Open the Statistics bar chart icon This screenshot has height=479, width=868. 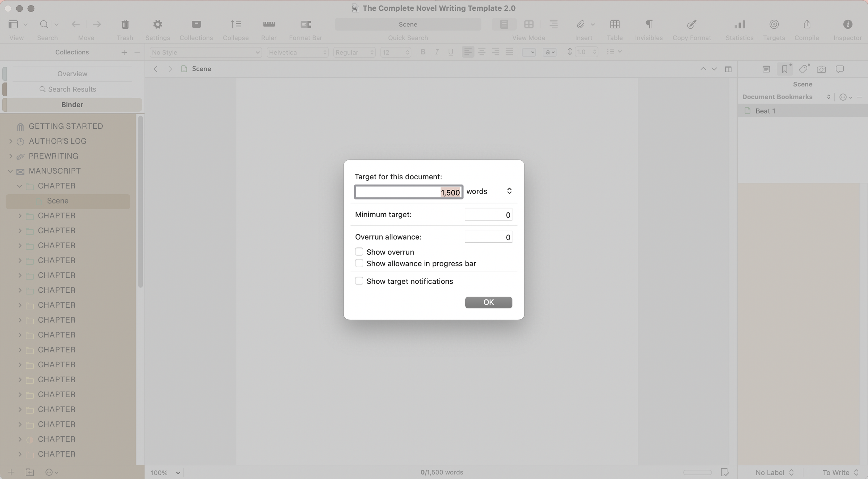pyautogui.click(x=739, y=24)
